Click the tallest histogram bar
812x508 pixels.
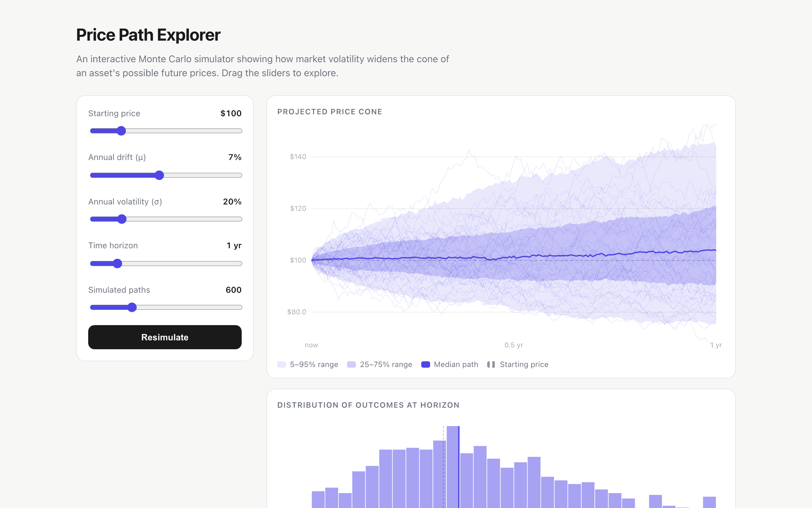453,467
